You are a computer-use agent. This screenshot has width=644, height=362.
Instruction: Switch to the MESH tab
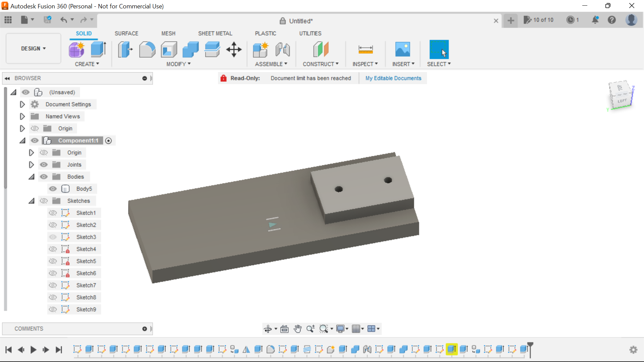coord(168,34)
